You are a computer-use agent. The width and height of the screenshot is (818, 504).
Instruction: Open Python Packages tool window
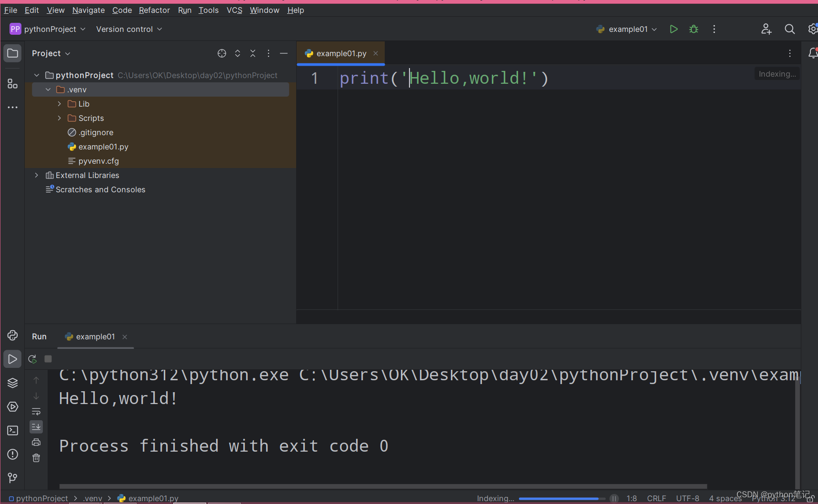tap(12, 336)
